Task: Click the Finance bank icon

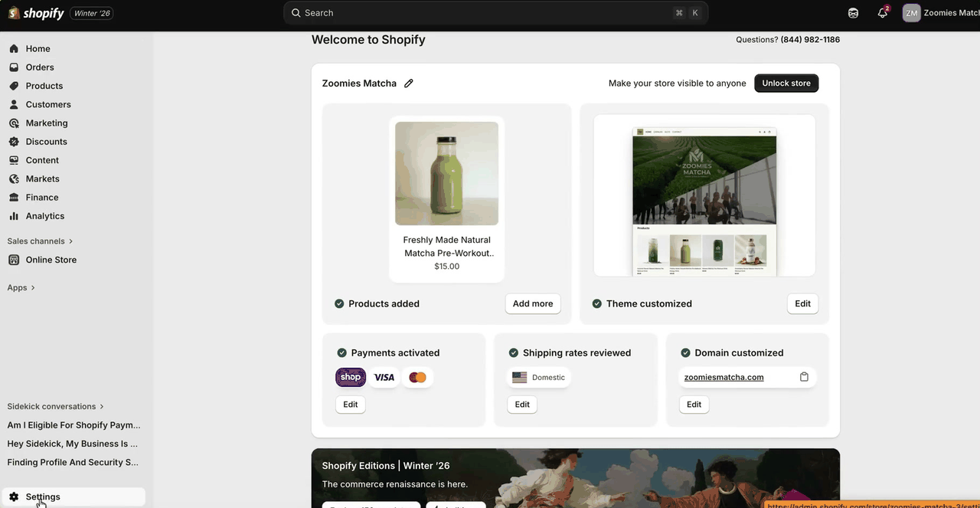Action: 14,198
